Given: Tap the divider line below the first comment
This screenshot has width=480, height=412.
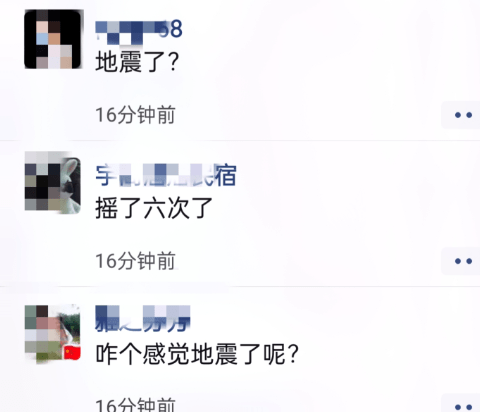Looking at the screenshot, I should pyautogui.click(x=240, y=140).
